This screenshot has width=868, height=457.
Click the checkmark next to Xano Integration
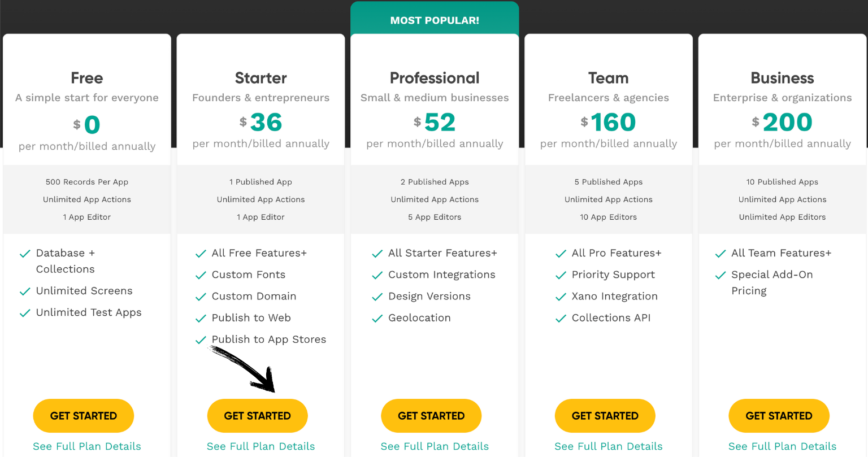[x=561, y=296]
